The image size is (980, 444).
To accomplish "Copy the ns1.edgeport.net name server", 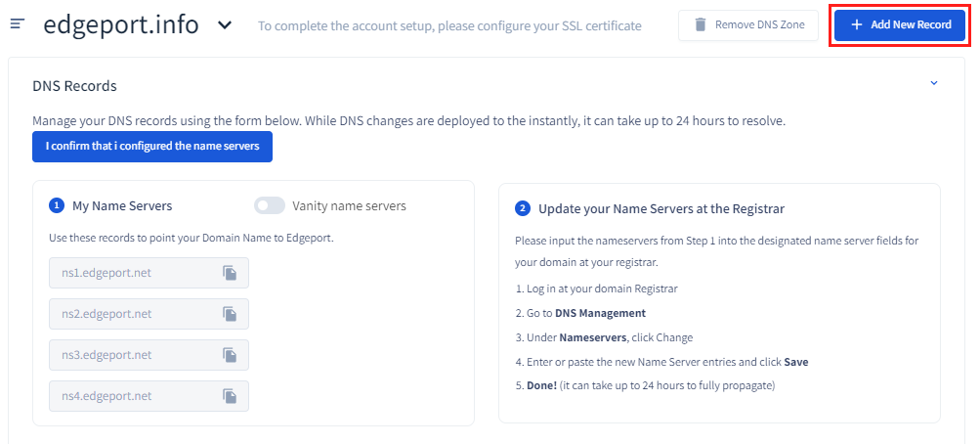I will (230, 273).
